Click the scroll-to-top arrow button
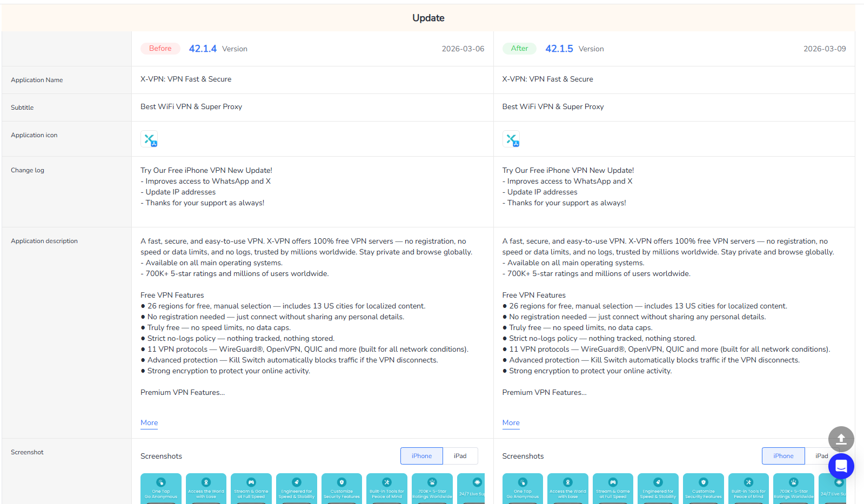 click(841, 439)
